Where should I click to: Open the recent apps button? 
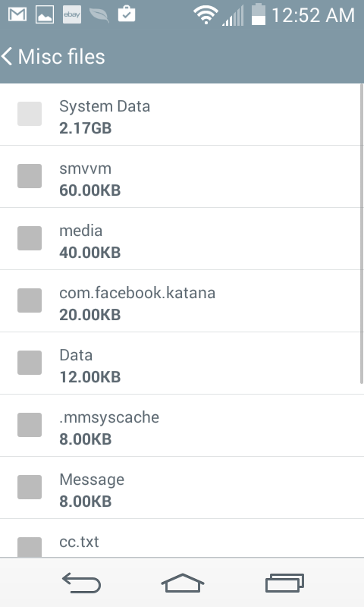tap(284, 583)
